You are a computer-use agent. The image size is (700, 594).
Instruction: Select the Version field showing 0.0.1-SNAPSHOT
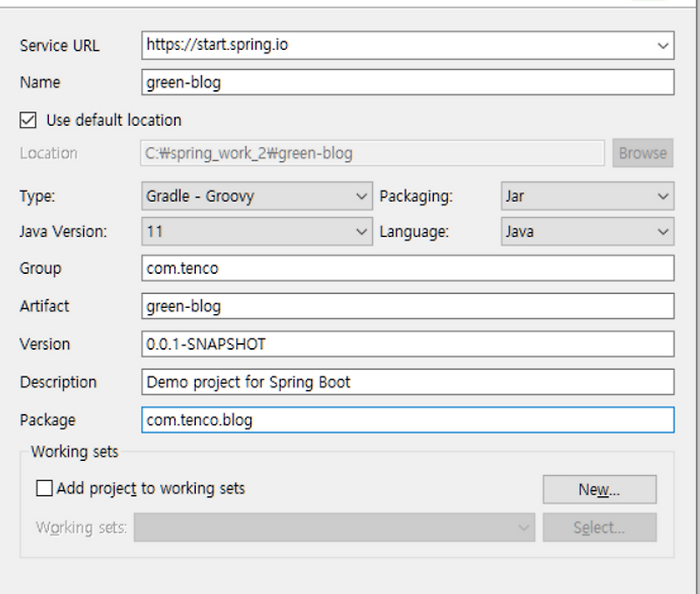pyautogui.click(x=350, y=344)
